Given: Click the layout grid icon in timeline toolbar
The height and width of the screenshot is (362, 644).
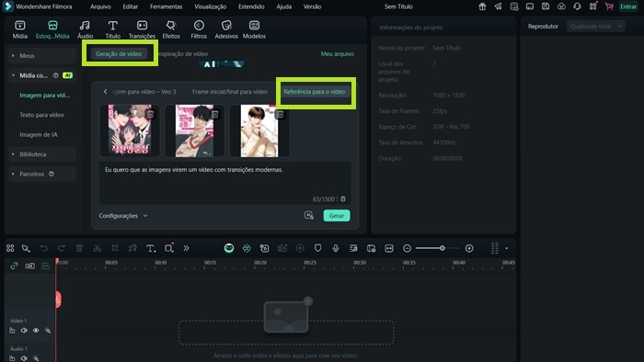Looking at the screenshot, I should (10, 248).
